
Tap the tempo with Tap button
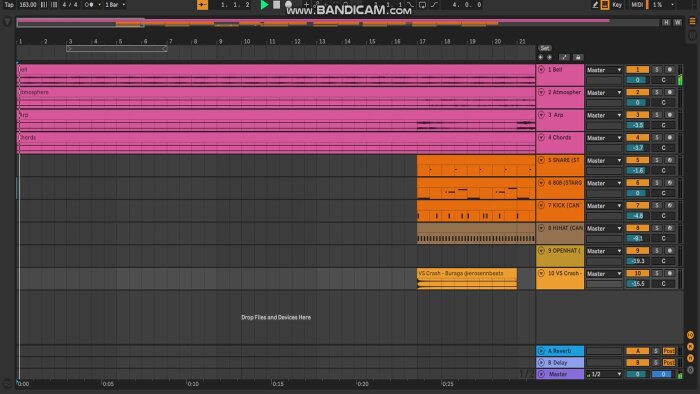pos(9,5)
